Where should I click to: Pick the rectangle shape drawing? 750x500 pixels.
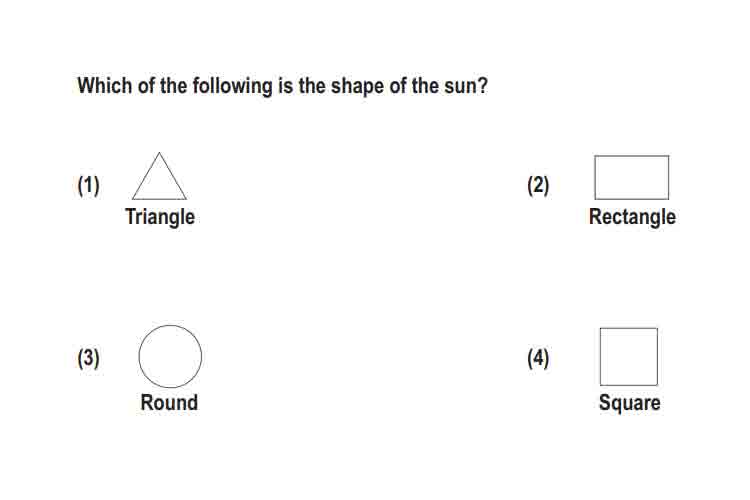coord(631,178)
